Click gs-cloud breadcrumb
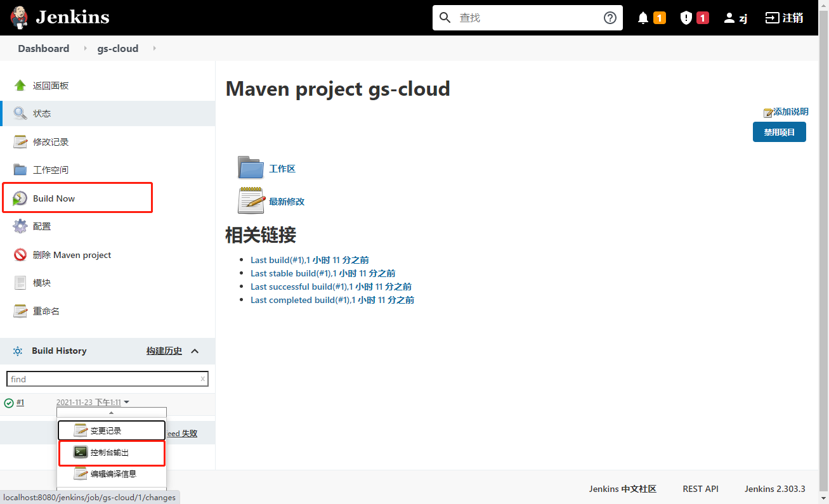829x504 pixels. click(118, 49)
